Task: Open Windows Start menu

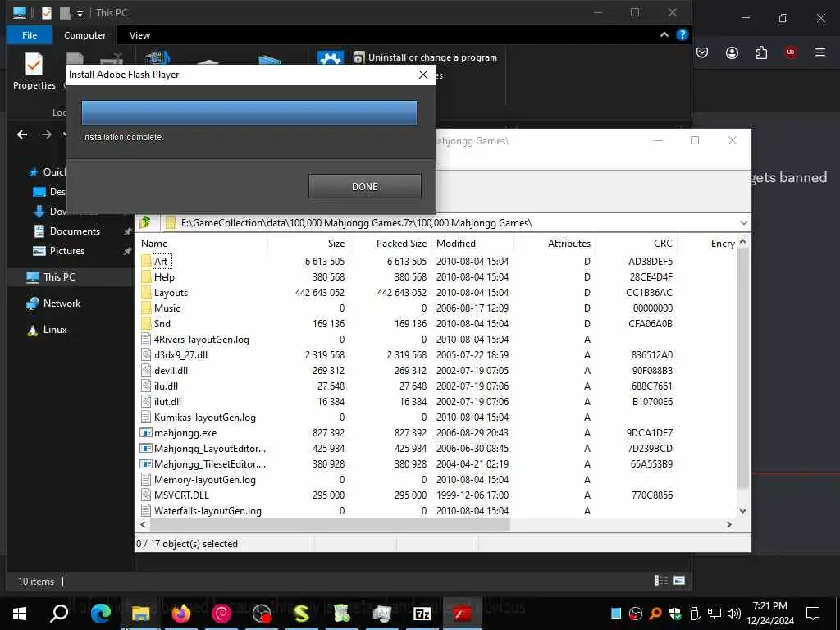Action: (x=20, y=614)
